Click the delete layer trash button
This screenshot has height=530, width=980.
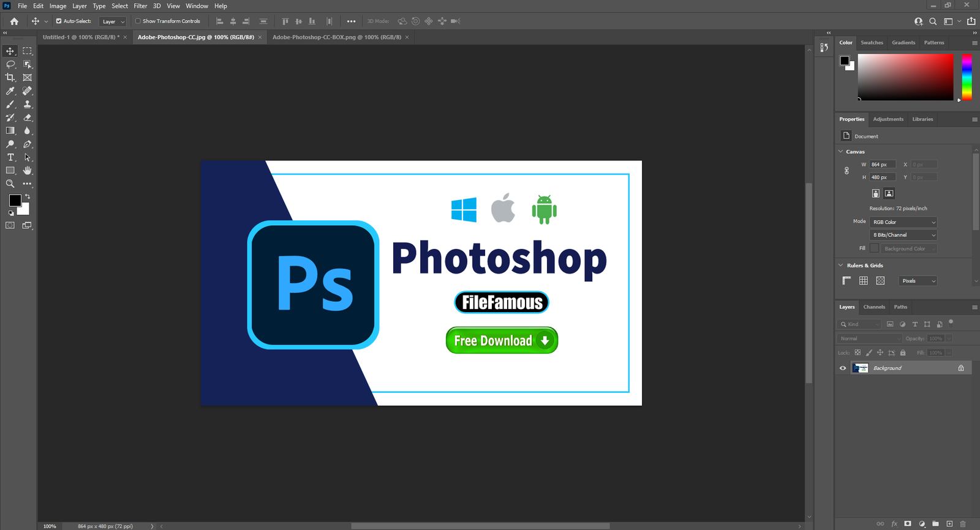click(x=963, y=524)
